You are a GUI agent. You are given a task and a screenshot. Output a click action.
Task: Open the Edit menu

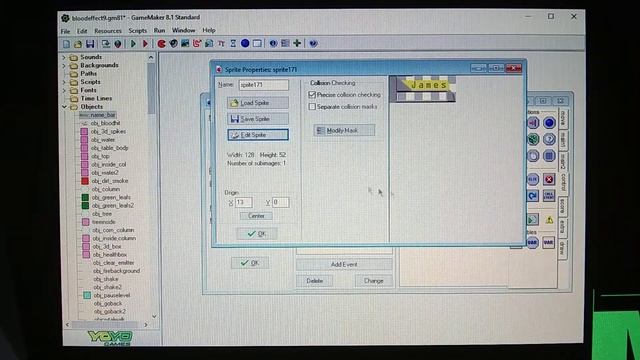(82, 31)
